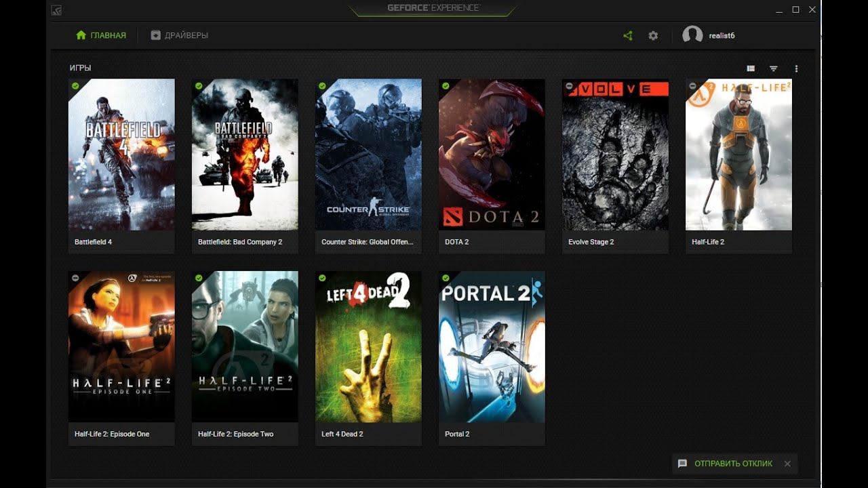Click the Battlefield: Bad Company 2 cover
The image size is (868, 488).
click(245, 155)
